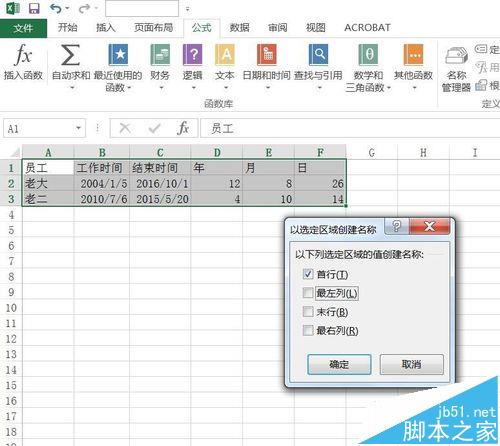Click cell containing 老二
Screen dimensions: 500x446
[x=48, y=199]
